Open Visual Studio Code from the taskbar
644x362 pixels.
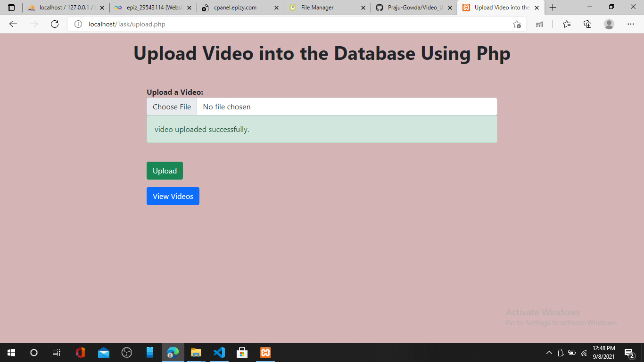[x=219, y=352]
